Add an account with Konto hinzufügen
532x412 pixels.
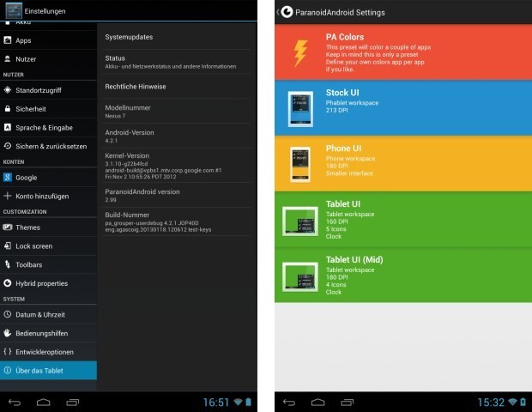(x=41, y=197)
